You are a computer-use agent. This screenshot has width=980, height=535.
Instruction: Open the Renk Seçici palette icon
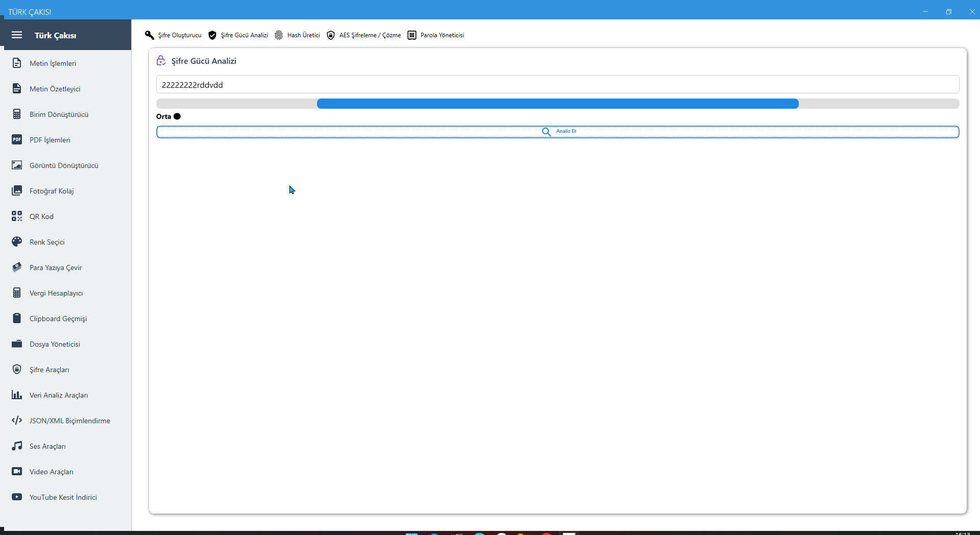[x=17, y=242]
